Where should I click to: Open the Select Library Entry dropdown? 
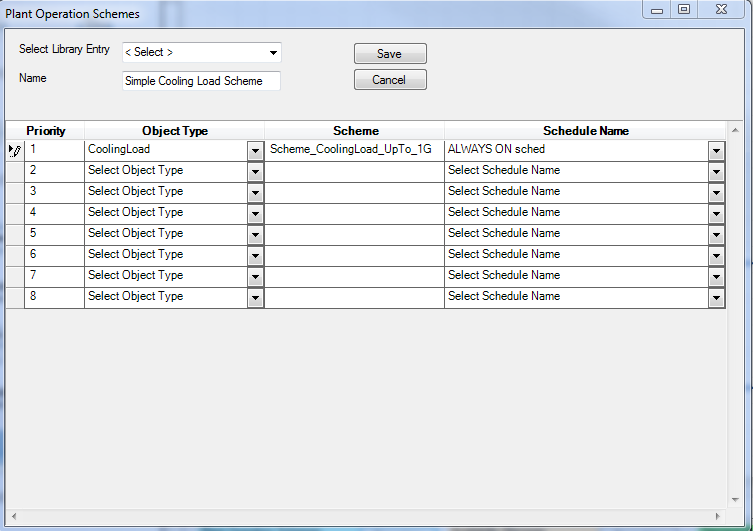pyautogui.click(x=273, y=53)
